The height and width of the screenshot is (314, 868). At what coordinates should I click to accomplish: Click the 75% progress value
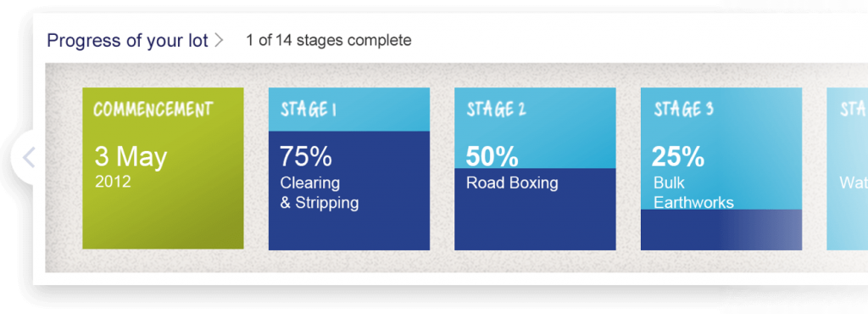305,156
